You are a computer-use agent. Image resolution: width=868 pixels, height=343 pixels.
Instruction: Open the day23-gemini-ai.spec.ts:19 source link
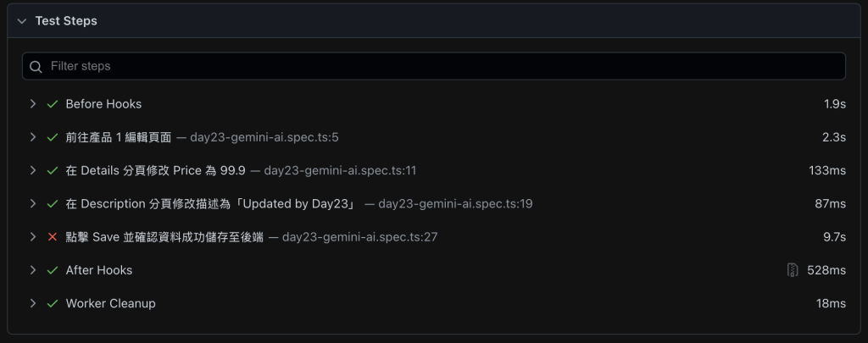(x=455, y=203)
